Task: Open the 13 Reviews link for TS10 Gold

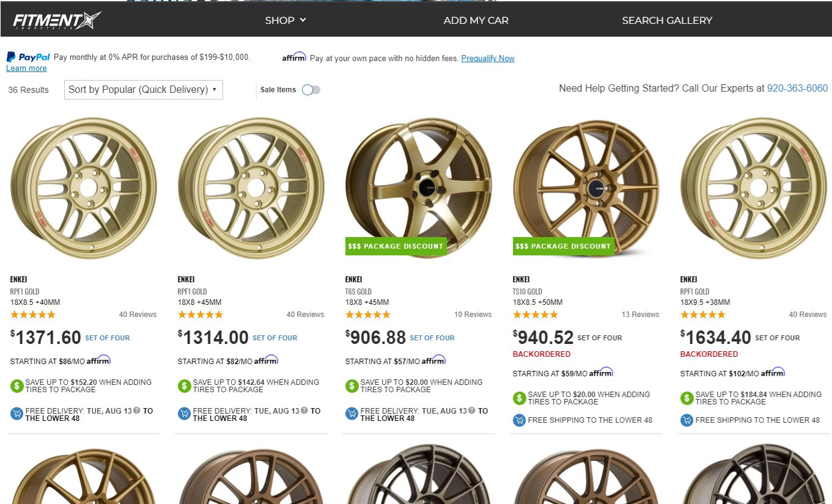Action: (x=640, y=315)
